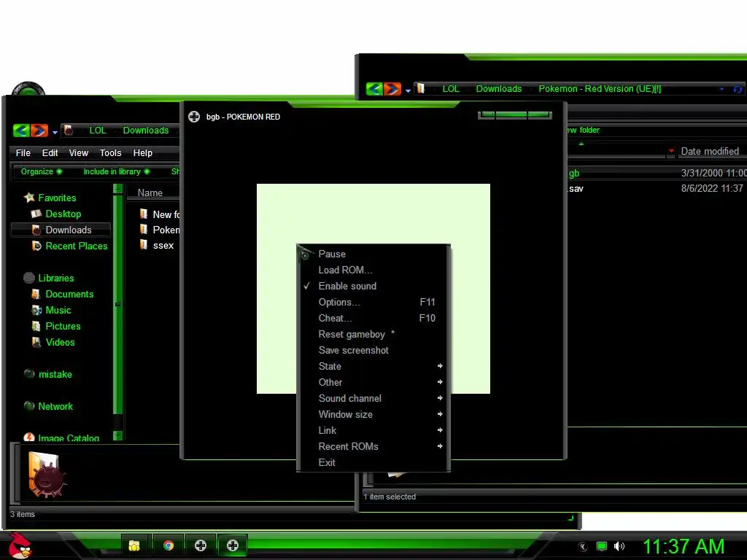
Task: Switch to active bgb taskbar button
Action: [x=233, y=545]
